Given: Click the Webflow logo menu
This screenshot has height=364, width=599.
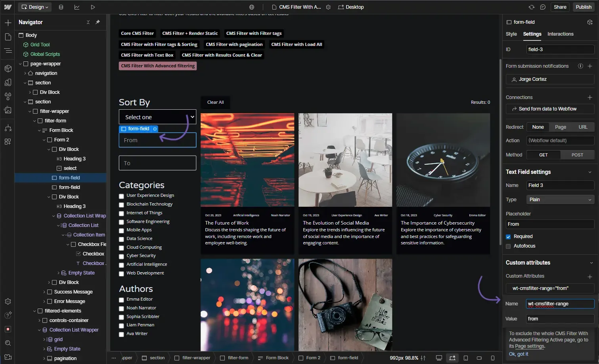Looking at the screenshot, I should click(x=8, y=7).
